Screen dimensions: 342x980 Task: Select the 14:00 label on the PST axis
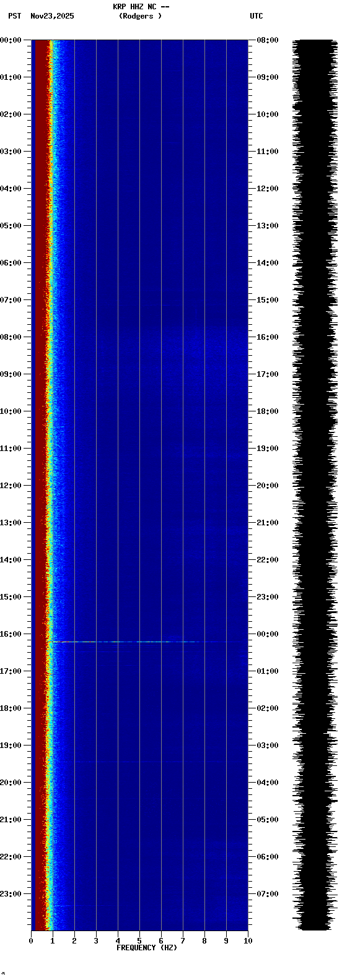[11, 560]
